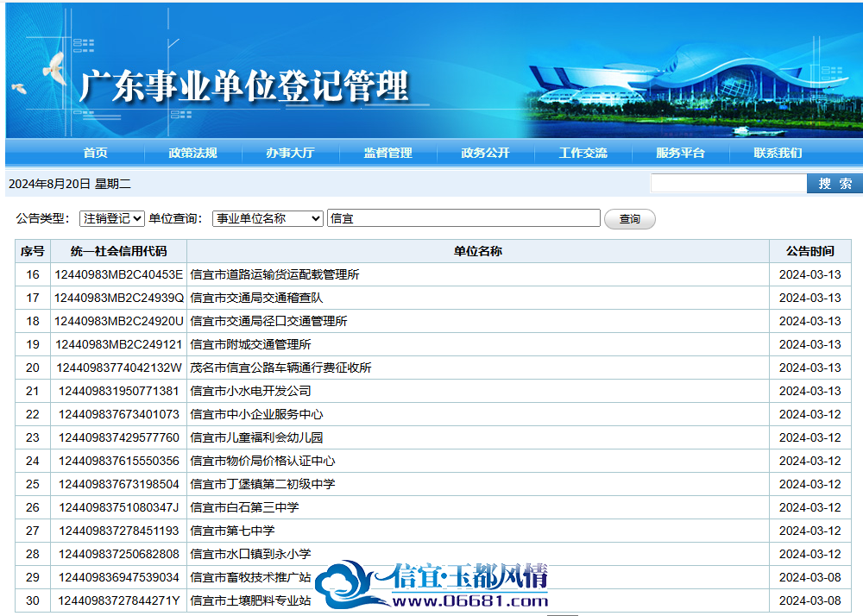Image resolution: width=863 pixels, height=616 pixels.
Task: Select unit name 信宜市交通局径口交通管理所
Action: (x=268, y=321)
